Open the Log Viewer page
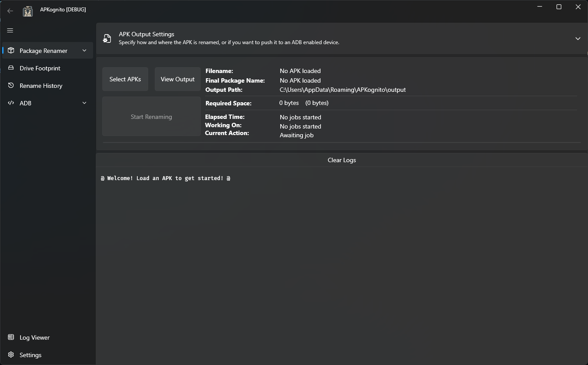 [48, 337]
